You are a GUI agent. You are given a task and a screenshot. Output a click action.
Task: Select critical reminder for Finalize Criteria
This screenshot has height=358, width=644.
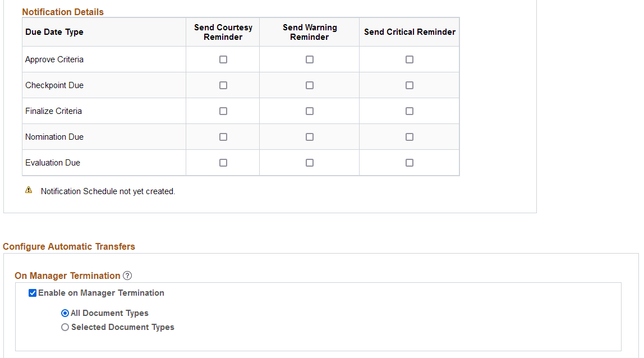coord(410,111)
